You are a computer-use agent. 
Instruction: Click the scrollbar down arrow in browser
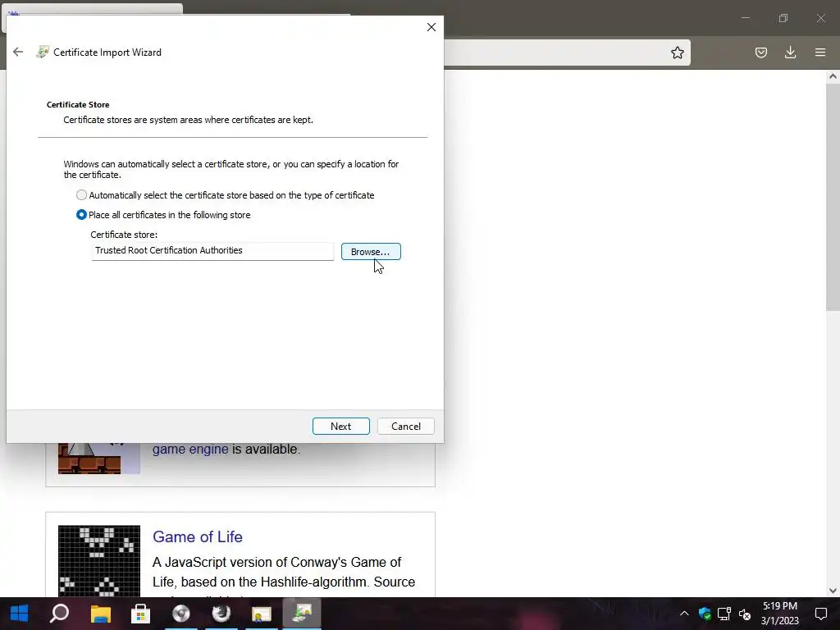[x=833, y=591]
